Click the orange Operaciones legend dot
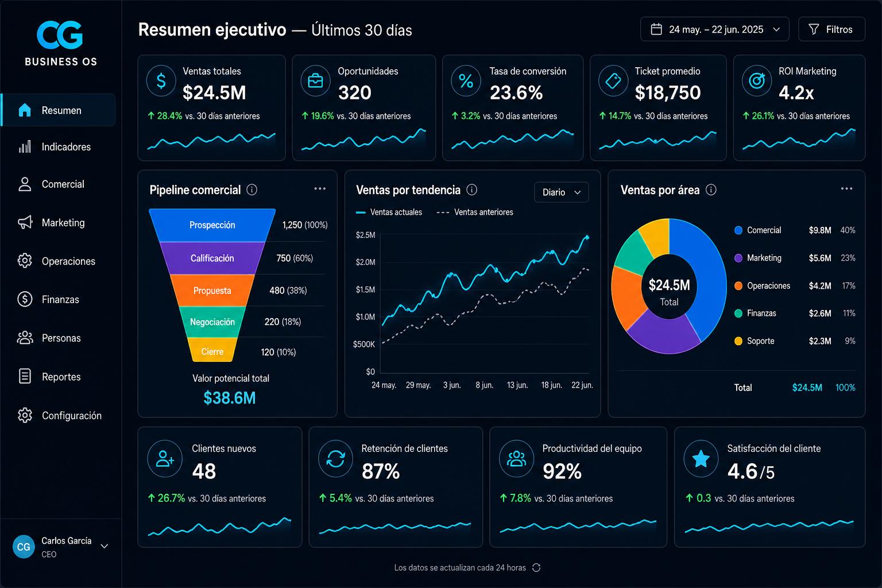Viewport: 882px width, 588px height. (x=738, y=285)
